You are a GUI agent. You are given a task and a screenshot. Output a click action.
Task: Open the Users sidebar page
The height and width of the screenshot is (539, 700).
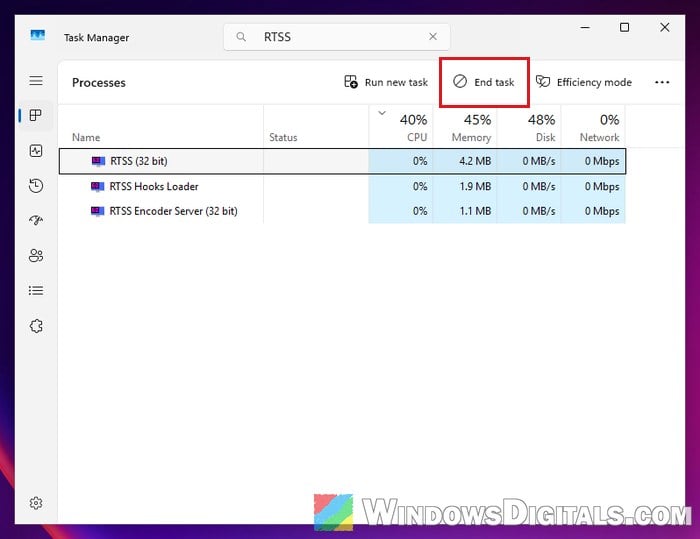(36, 255)
